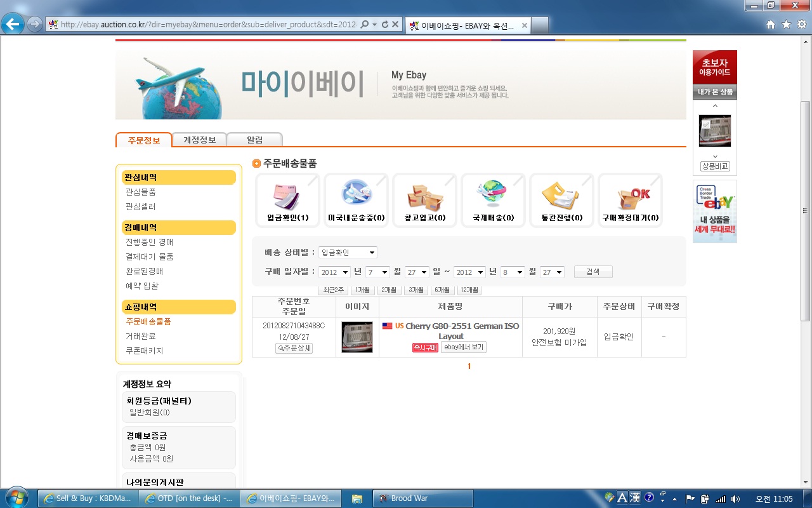Click the address bar search magnifier
This screenshot has height=508, width=812.
point(365,24)
